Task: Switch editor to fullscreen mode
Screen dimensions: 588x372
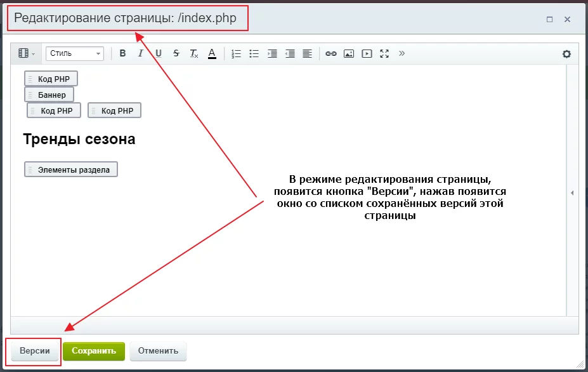Action: [384, 54]
